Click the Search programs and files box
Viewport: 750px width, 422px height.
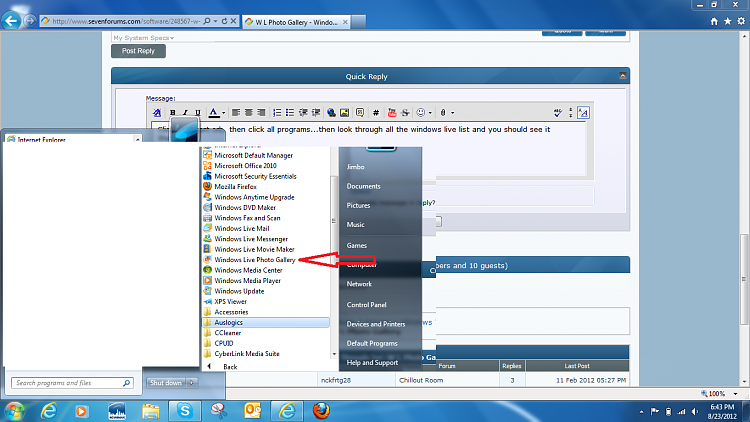pos(72,383)
